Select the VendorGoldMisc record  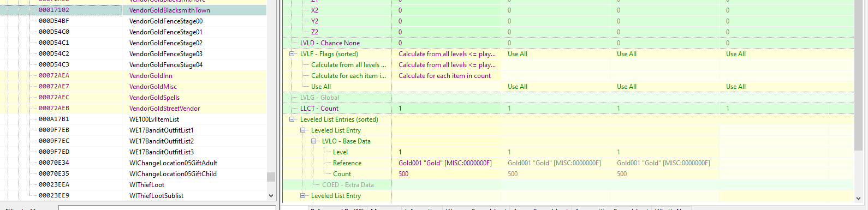pos(153,87)
